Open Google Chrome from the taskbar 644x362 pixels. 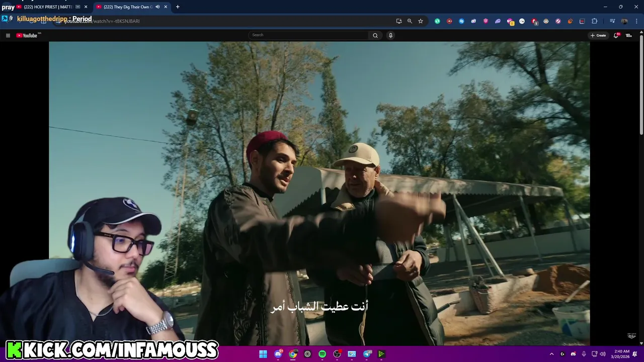pyautogui.click(x=293, y=354)
